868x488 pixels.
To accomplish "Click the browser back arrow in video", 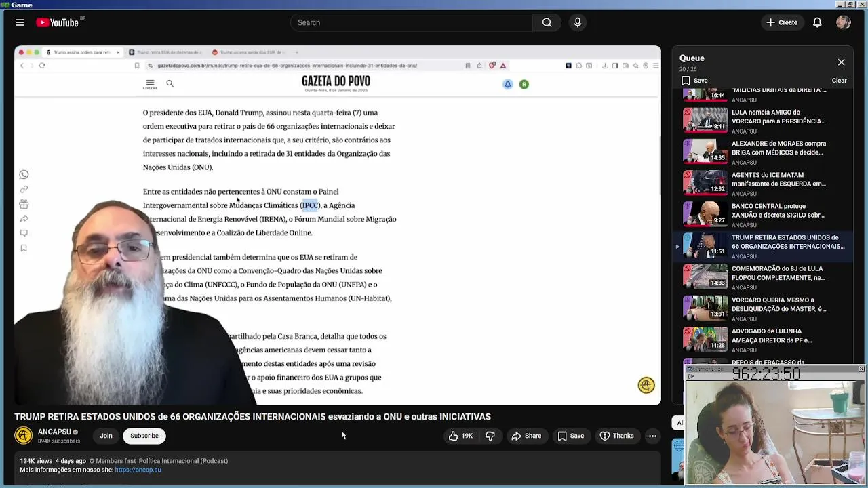I will [x=22, y=66].
